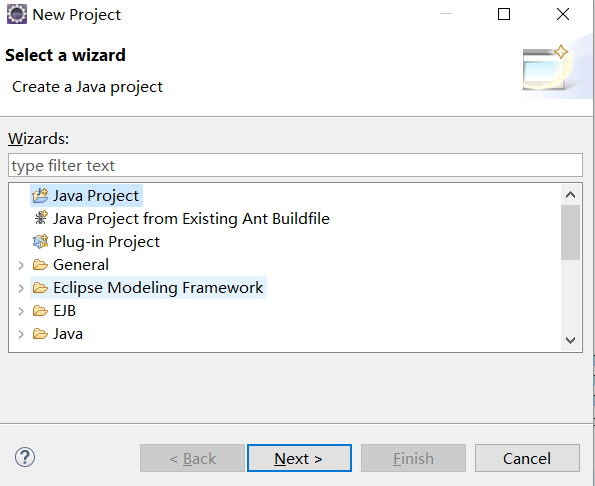Click the Cancel button
The image size is (595, 486).
click(x=527, y=458)
